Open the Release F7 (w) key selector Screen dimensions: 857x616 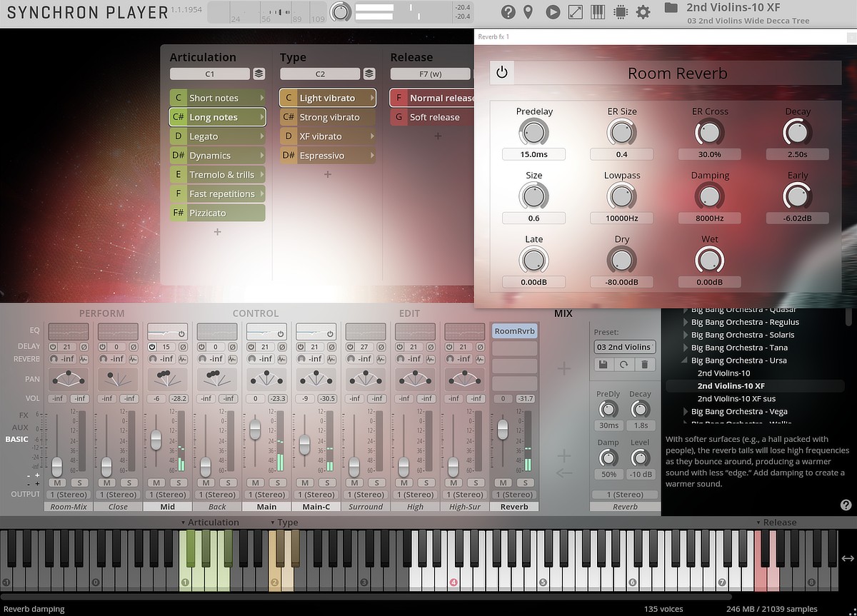[431, 74]
